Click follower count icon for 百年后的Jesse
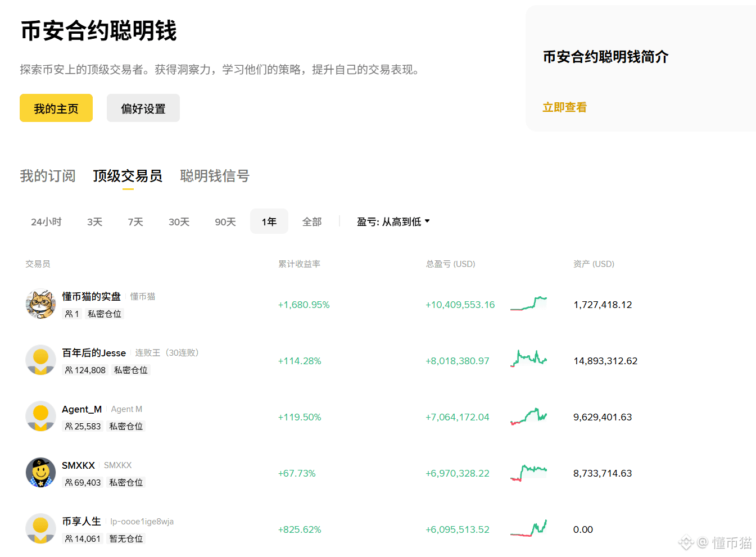This screenshot has width=756, height=557. pos(69,370)
